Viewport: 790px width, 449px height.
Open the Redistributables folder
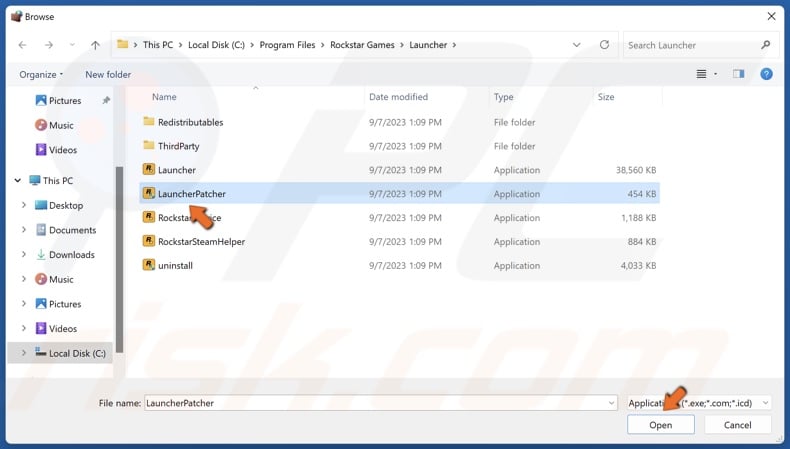click(x=190, y=122)
